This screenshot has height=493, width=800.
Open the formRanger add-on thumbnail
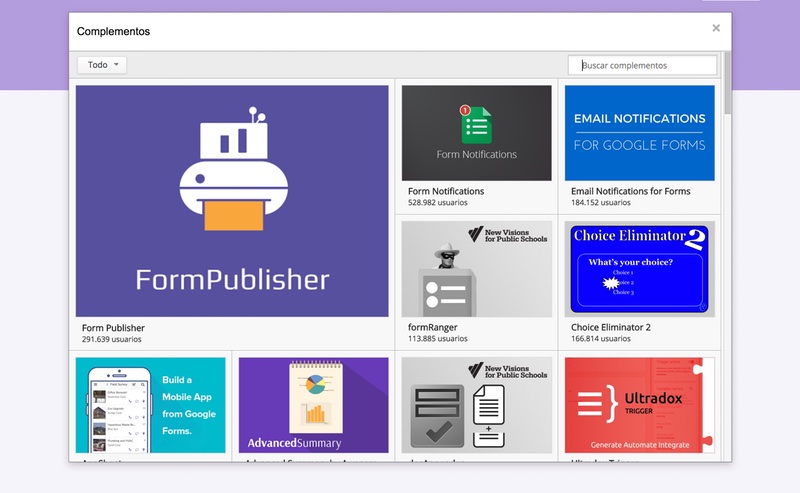(477, 269)
